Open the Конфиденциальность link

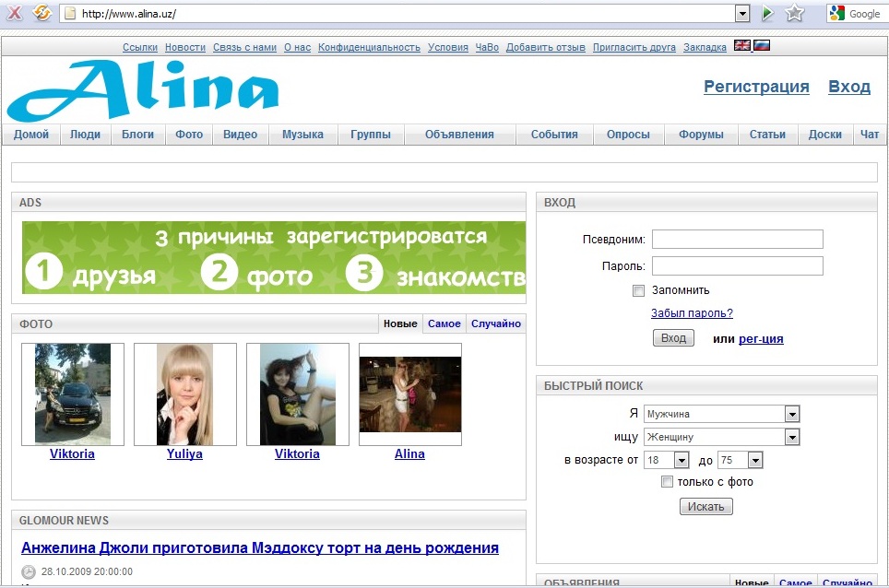tap(369, 48)
